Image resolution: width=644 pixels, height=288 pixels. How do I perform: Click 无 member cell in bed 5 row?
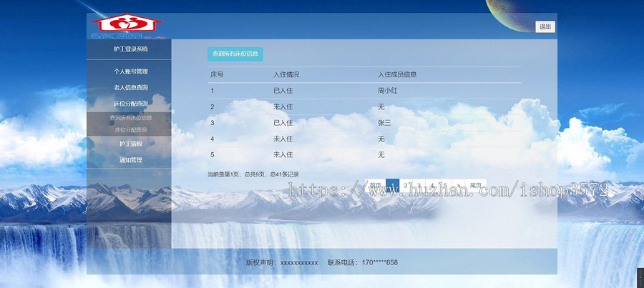pos(381,154)
